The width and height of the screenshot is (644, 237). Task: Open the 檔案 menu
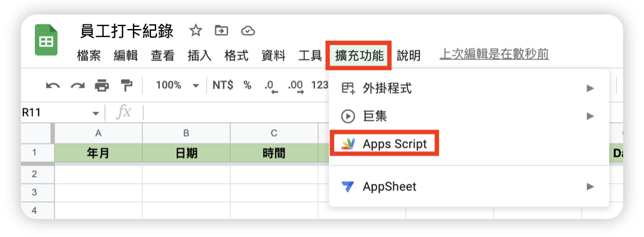89,56
